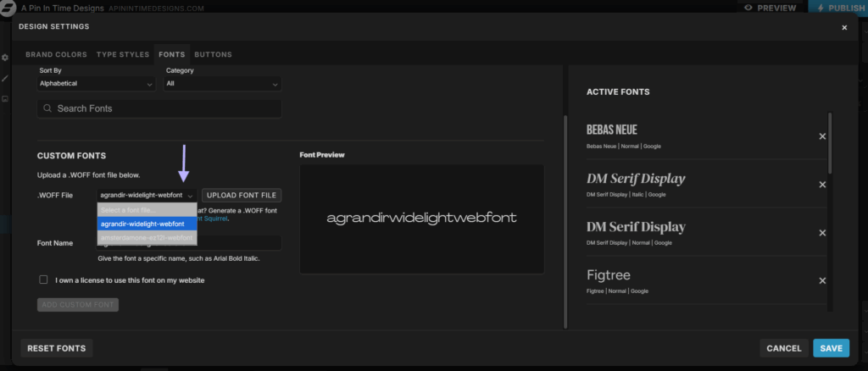This screenshot has width=868, height=371.
Task: Click the magnifier icon in Search Fonts
Action: [47, 108]
